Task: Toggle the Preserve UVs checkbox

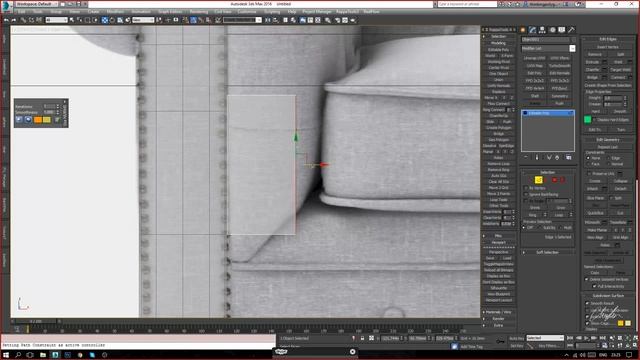Action: pyautogui.click(x=588, y=173)
